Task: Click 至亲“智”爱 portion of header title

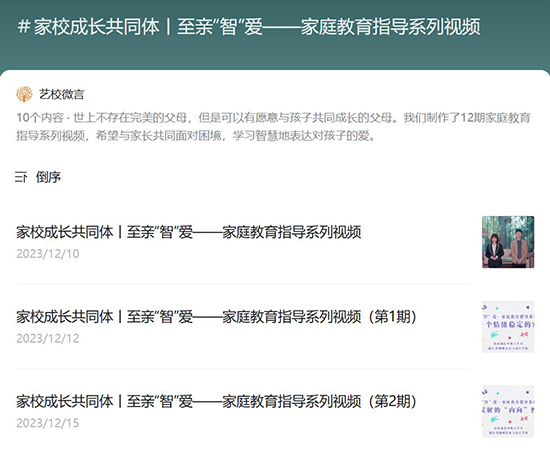Action: pos(220,27)
